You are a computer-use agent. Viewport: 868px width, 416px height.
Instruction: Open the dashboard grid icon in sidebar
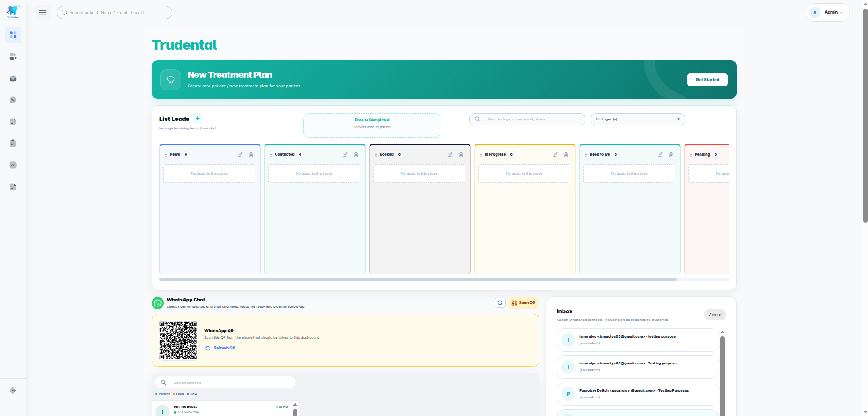click(x=13, y=35)
